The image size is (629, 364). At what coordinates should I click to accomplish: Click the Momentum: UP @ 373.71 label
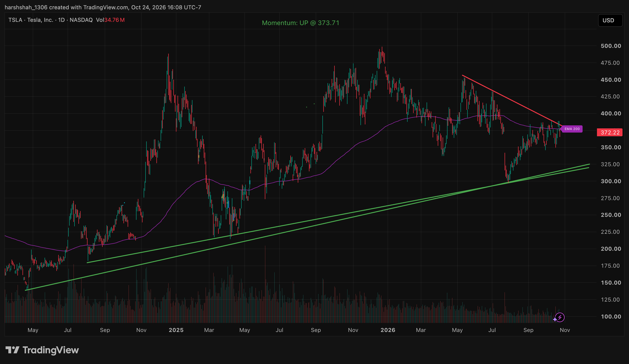click(x=301, y=23)
